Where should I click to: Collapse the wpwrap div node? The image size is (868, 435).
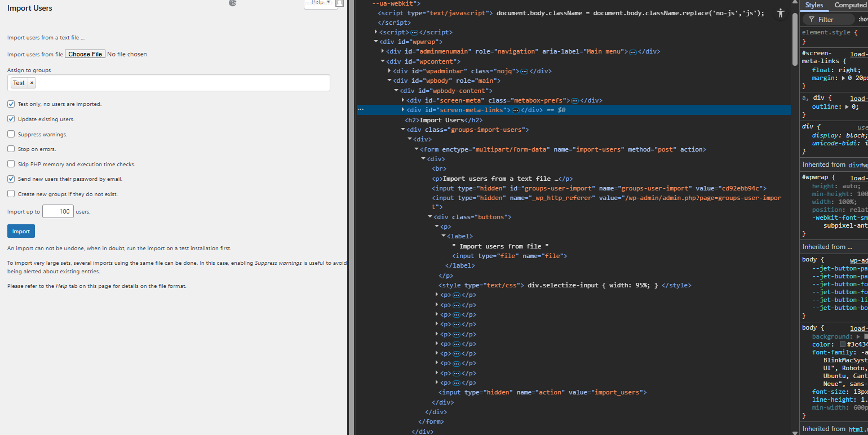376,42
